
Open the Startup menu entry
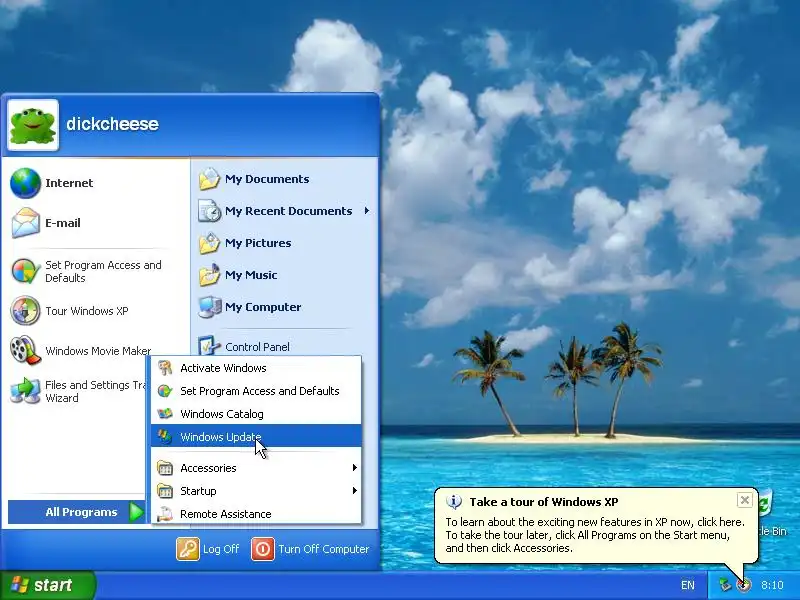click(x=256, y=491)
